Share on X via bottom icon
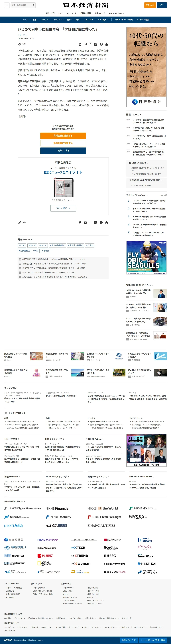Viewport: 171px width, 644px height. click(96, 222)
